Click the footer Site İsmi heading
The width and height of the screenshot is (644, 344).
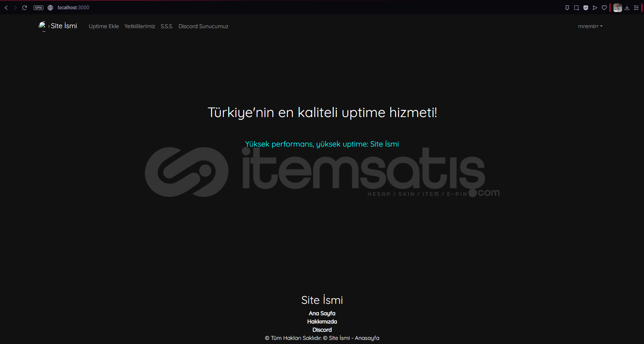(x=322, y=300)
